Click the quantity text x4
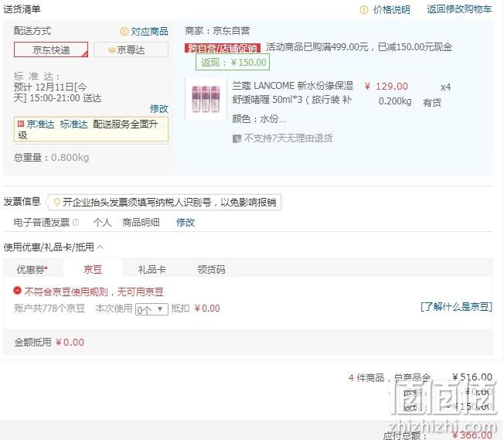Screen dimensions: 504x440 pyautogui.click(x=445, y=87)
